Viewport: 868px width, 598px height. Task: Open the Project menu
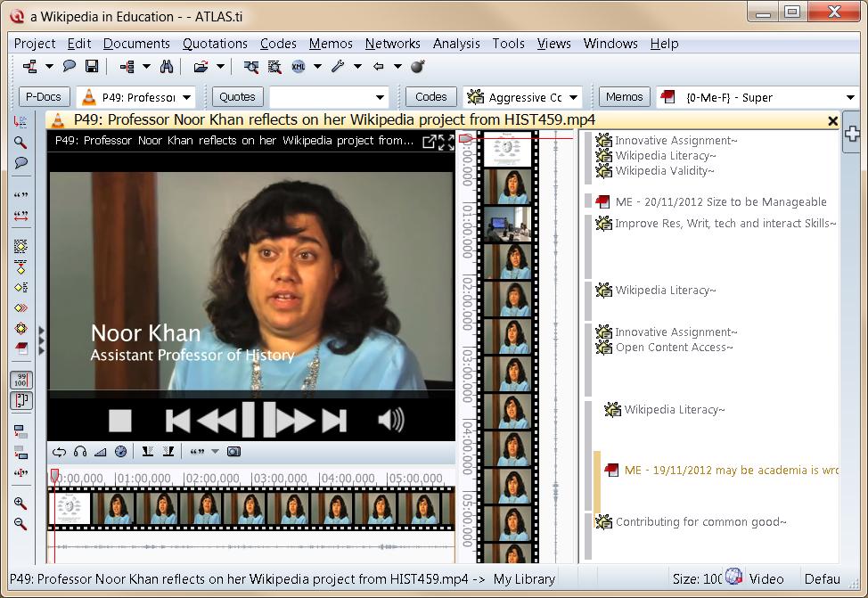coord(35,43)
